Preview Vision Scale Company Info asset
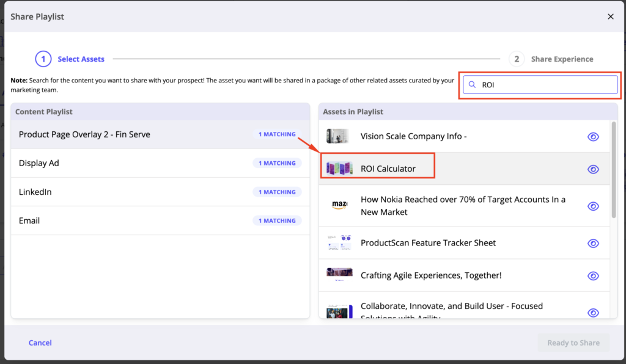626x364 pixels. (x=592, y=137)
